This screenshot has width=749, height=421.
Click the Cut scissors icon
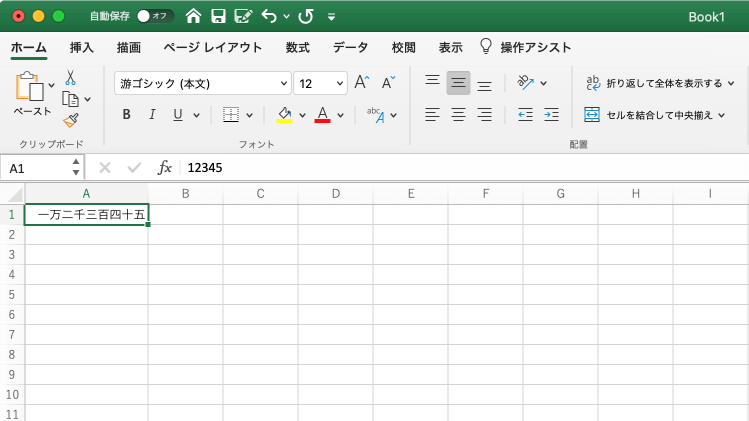71,77
